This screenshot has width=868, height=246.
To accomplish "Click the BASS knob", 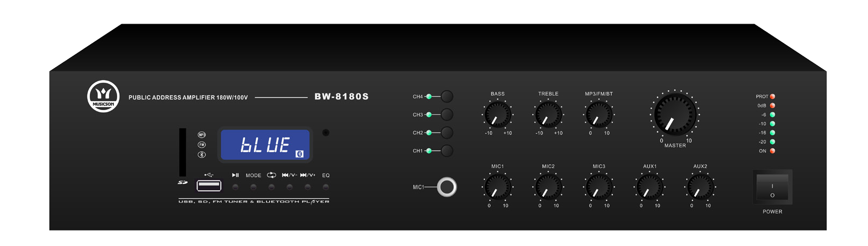I will tap(497, 114).
